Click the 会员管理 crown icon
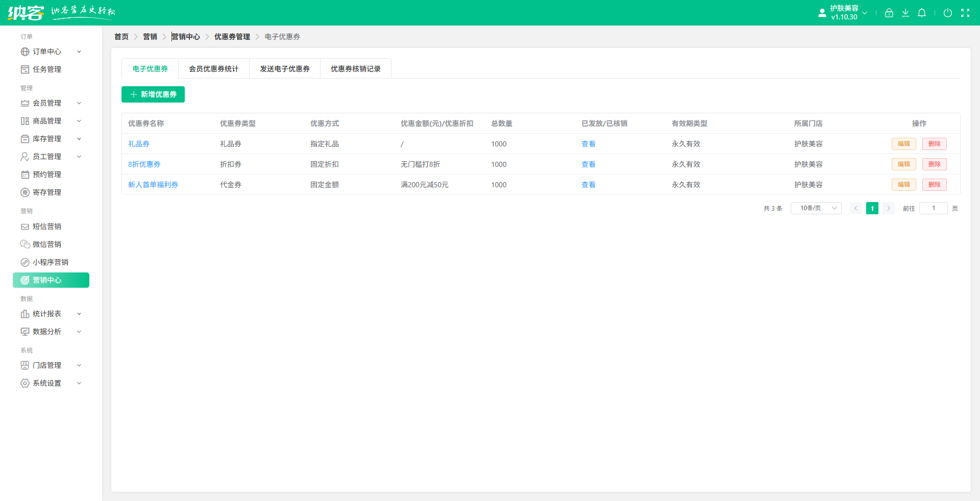Screen dimensions: 980x501 point(25,103)
